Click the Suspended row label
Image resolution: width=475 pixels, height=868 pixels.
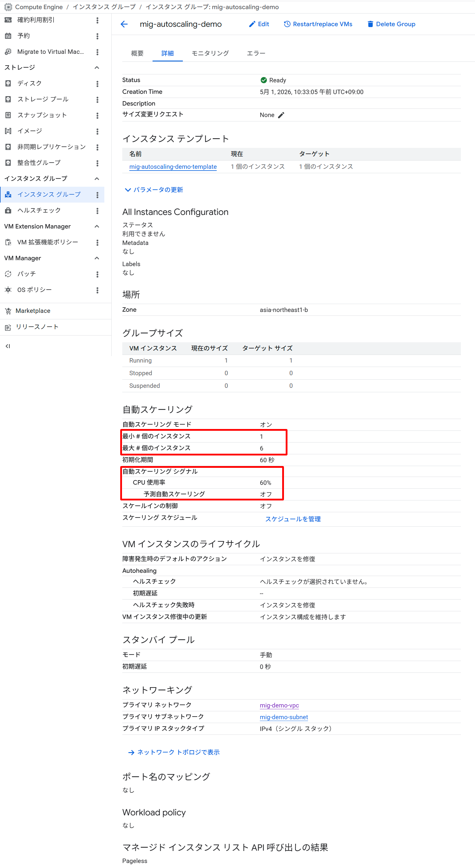145,386
